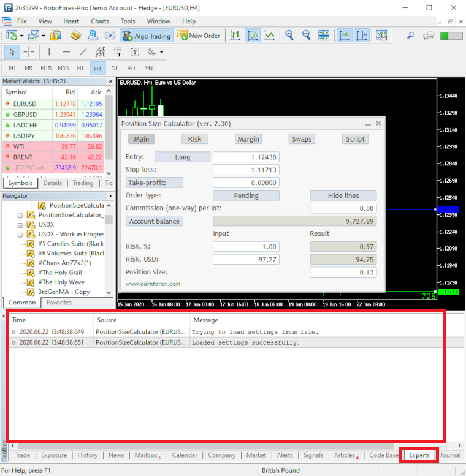Click the zoom in magnifier icon
The image size is (466, 476).
[x=289, y=36]
